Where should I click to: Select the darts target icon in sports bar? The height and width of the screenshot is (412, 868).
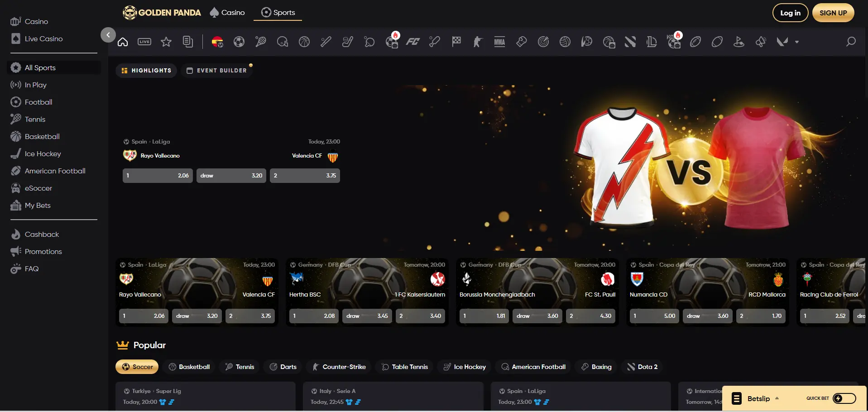click(543, 42)
